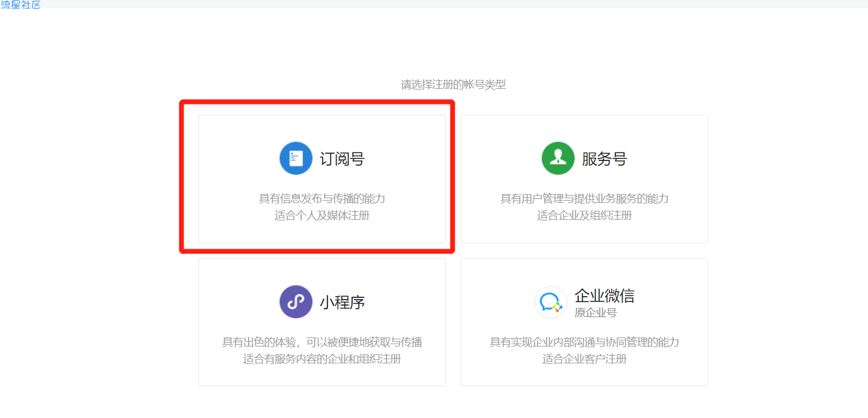This screenshot has height=418, width=868.
Task: Select the 订阅号 title text
Action: pos(342,159)
